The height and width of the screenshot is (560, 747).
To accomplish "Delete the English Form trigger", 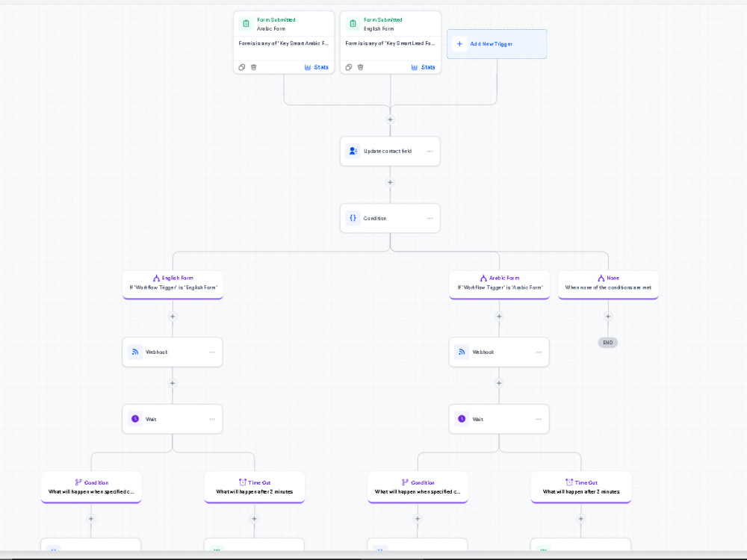I will point(360,67).
